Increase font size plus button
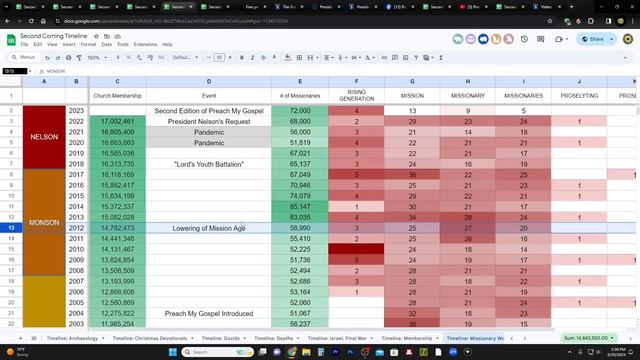 coord(230,58)
